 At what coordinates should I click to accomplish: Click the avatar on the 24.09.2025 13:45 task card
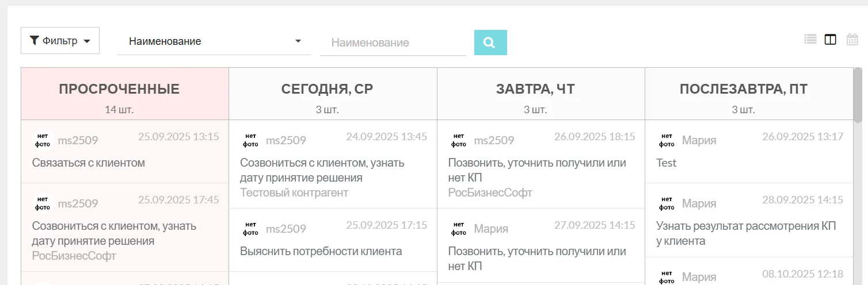250,140
